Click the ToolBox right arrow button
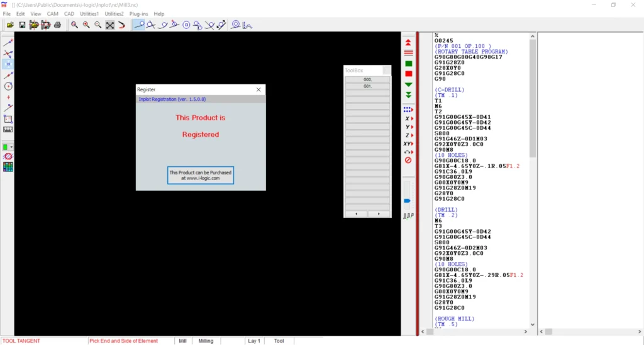 pyautogui.click(x=379, y=214)
